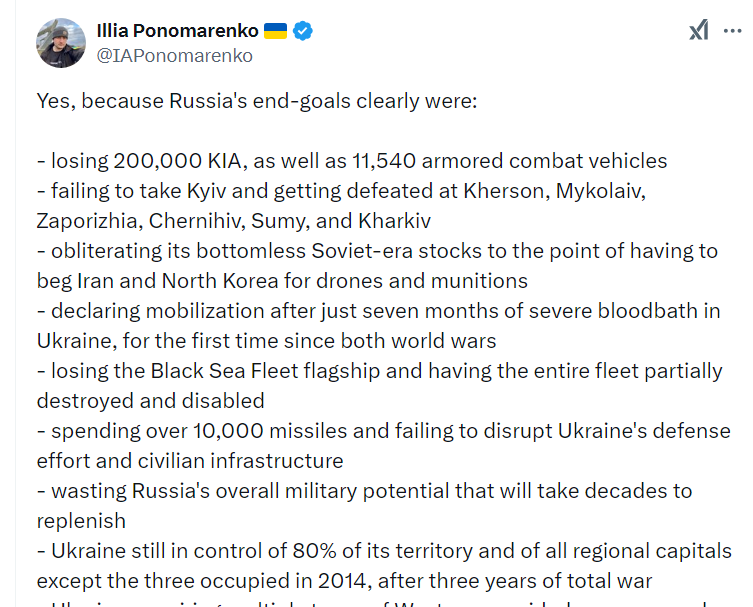Click the line about declaring mobilization
Image resolution: width=753 pixels, height=607 pixels.
coord(378,311)
